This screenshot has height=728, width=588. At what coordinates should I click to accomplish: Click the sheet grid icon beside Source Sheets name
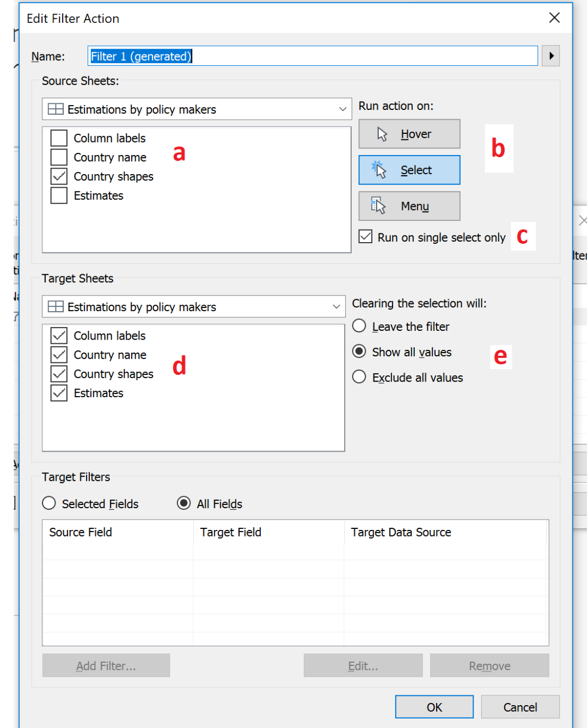pyautogui.click(x=56, y=109)
